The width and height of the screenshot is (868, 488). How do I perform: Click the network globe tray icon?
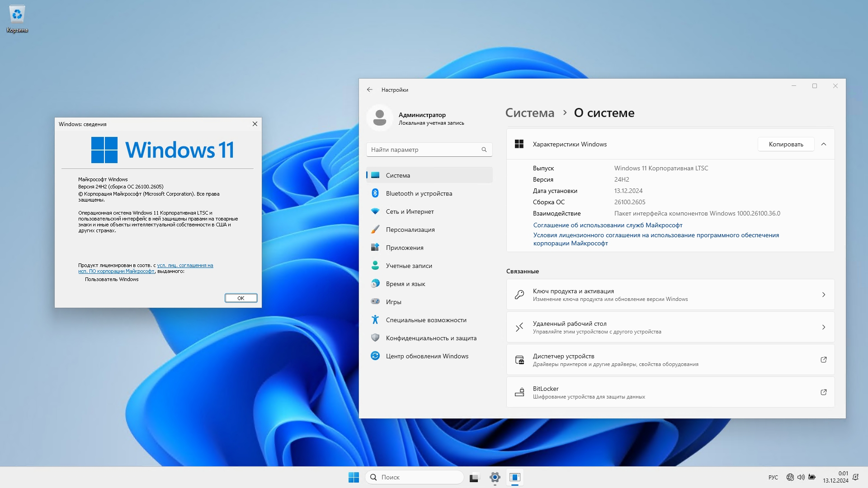(790, 477)
